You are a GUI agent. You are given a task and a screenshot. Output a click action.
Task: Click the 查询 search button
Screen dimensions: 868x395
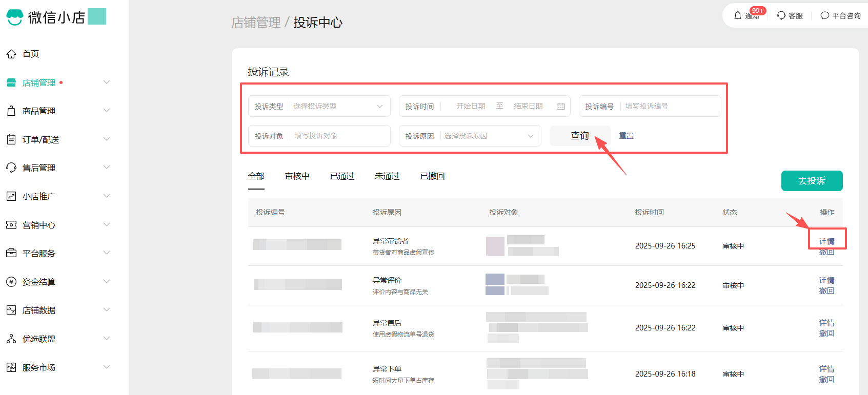pyautogui.click(x=580, y=136)
